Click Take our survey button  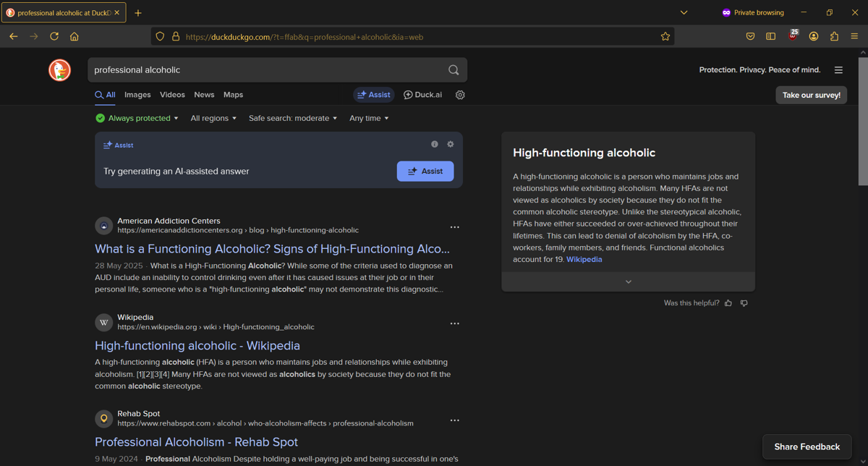pos(812,95)
